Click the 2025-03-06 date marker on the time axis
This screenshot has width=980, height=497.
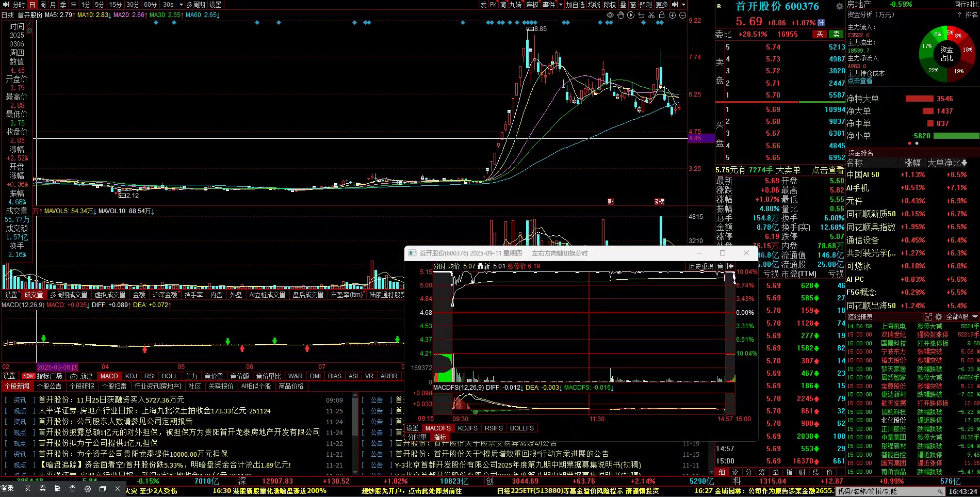pyautogui.click(x=57, y=367)
